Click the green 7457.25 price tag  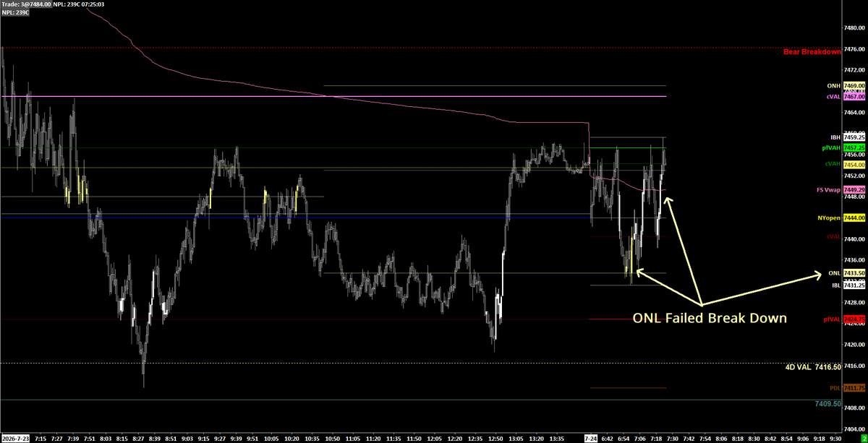coord(854,147)
